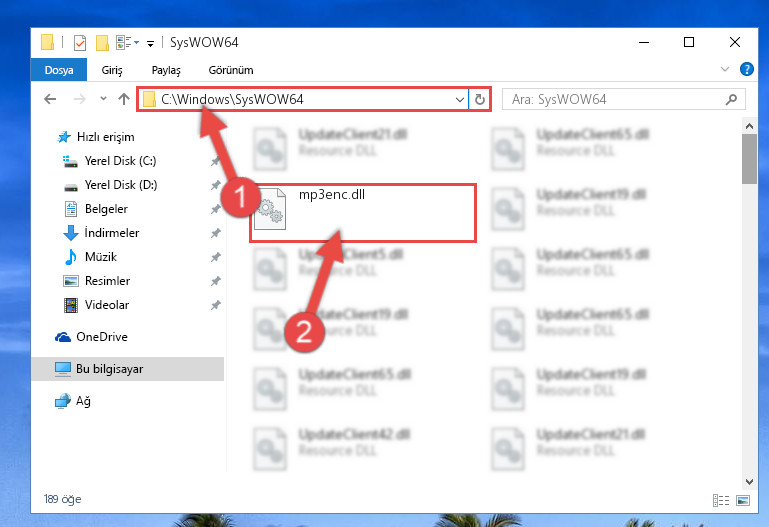Screen dimensions: 769x527
Task: Click the Back navigation arrow
Action: tap(50, 100)
